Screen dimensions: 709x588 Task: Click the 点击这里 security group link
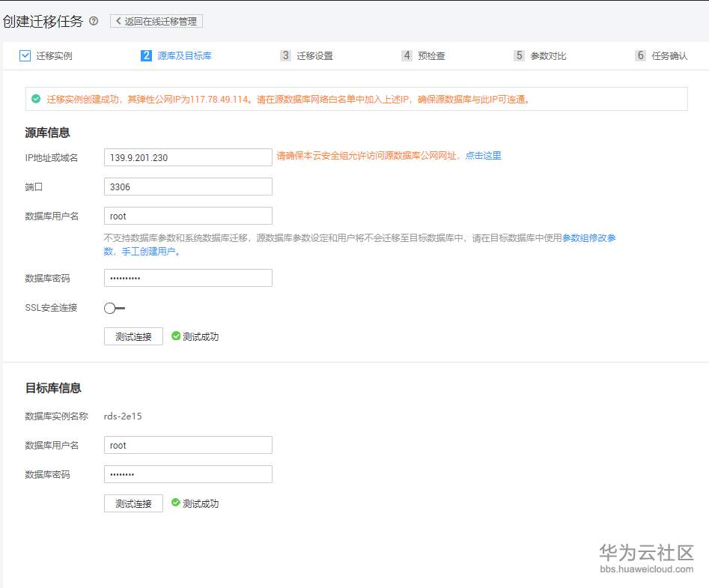pos(484,156)
